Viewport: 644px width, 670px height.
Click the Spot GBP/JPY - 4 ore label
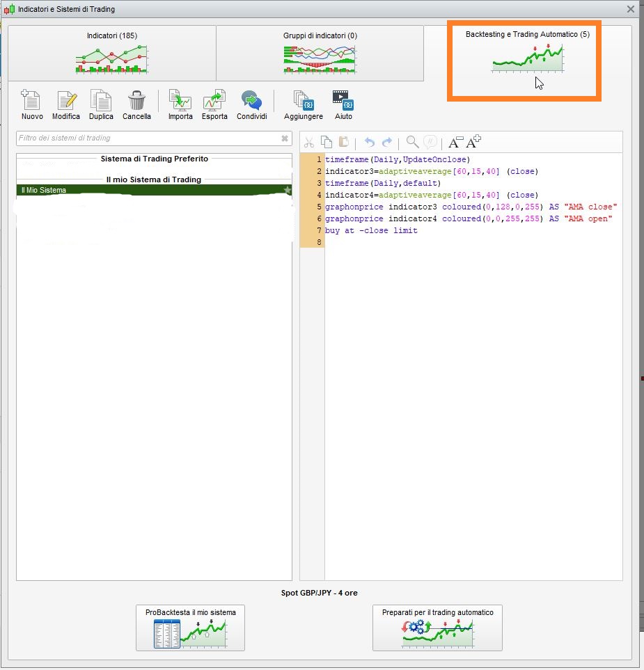tap(319, 593)
